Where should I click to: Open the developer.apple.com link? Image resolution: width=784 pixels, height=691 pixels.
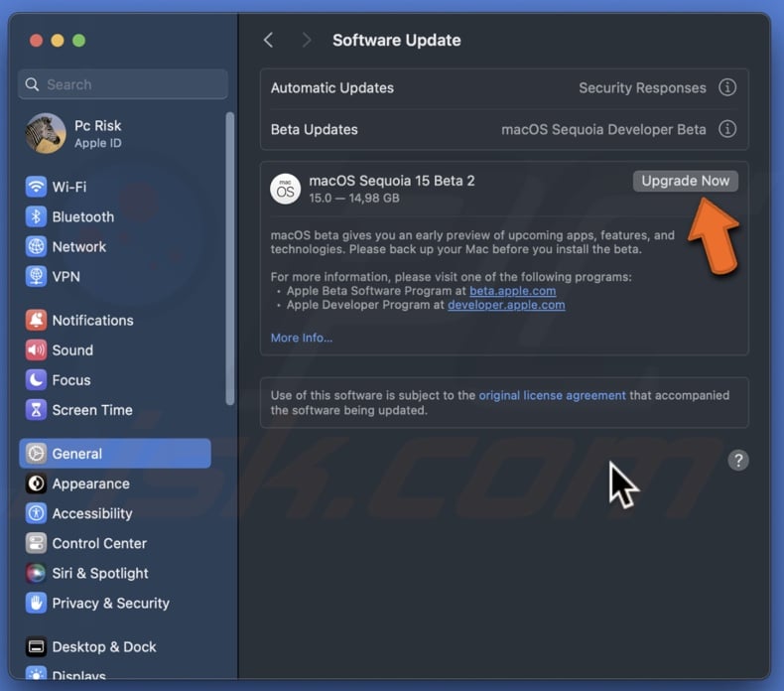(506, 305)
